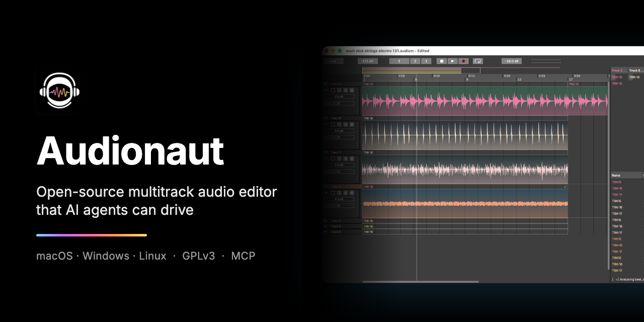Arm Track 7 for recording
The image size is (644, 322).
333,158
